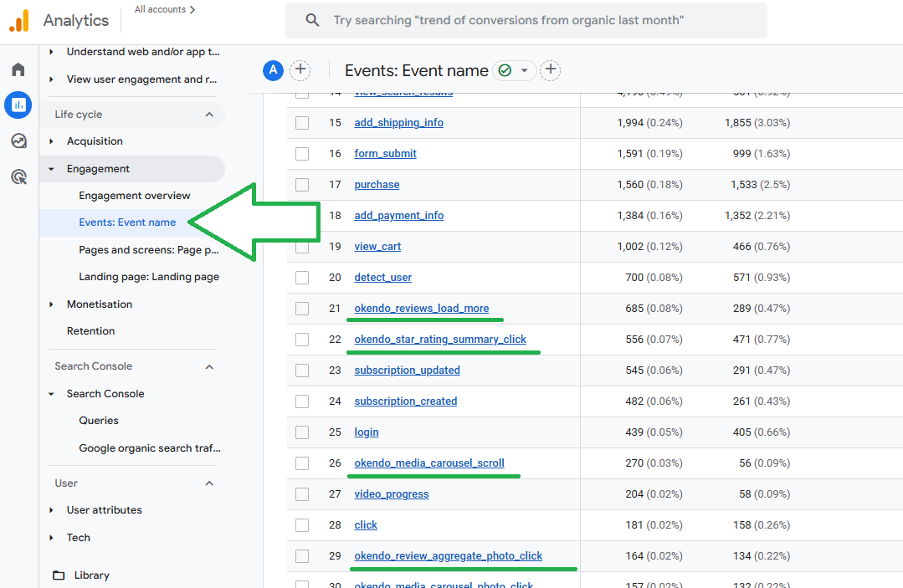Tick the checkbox for add_shipping_info row
903x588 pixels.
point(302,123)
